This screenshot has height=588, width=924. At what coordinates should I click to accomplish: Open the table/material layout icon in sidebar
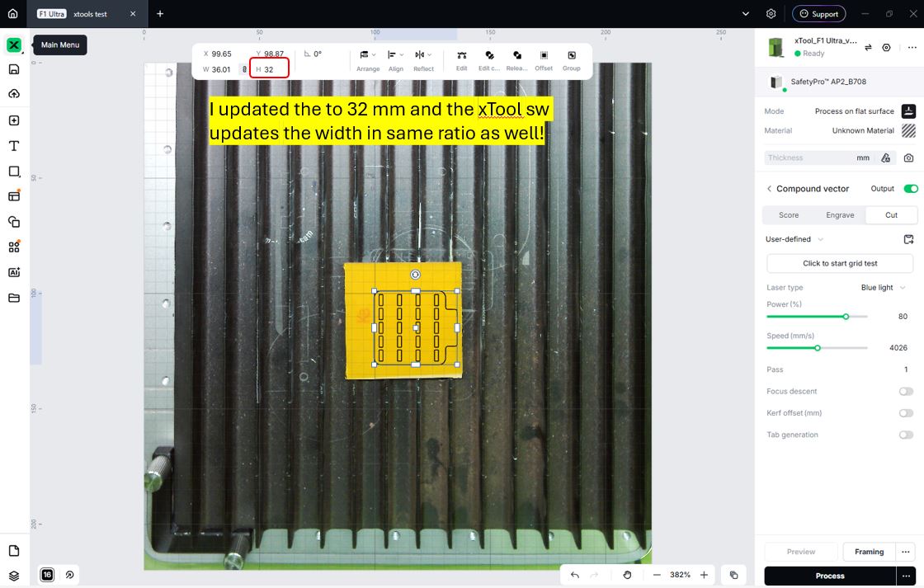(14, 196)
